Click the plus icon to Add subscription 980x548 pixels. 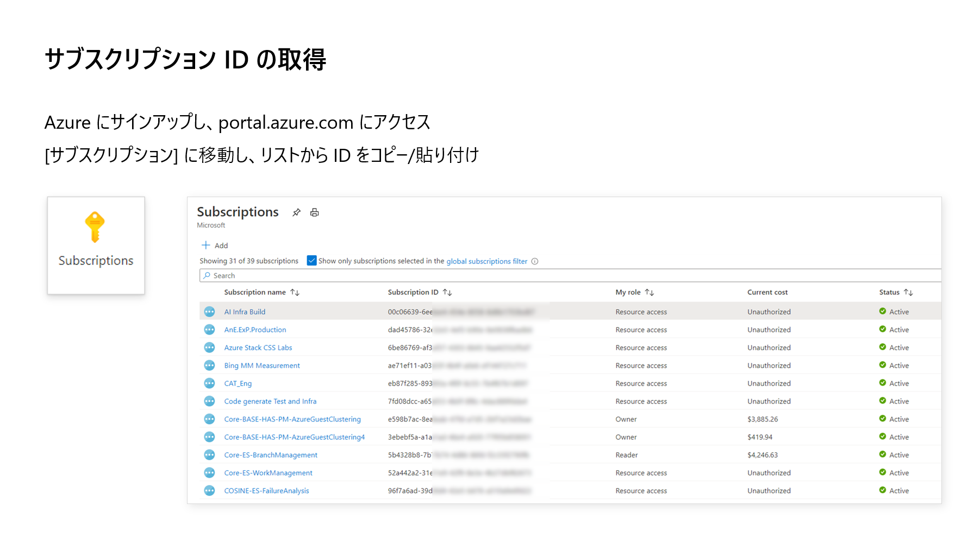pos(206,245)
